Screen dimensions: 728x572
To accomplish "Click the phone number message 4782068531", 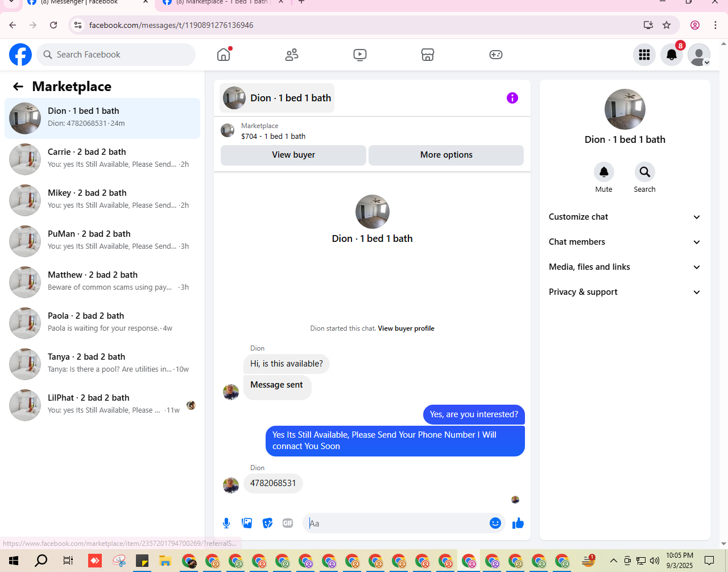I will pos(273,483).
